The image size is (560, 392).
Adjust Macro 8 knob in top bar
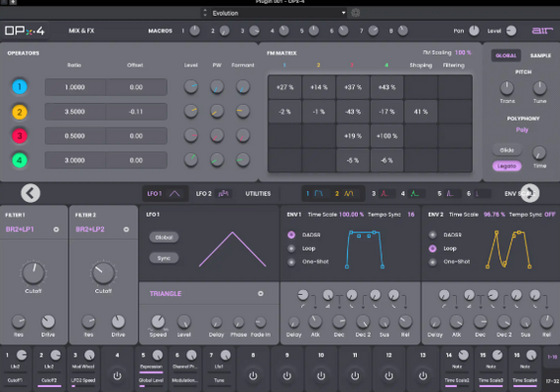403,31
